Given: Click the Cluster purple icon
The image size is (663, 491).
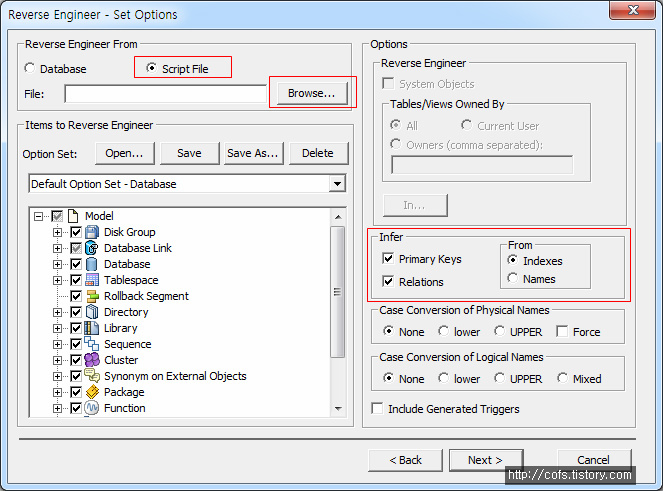Looking at the screenshot, I should [92, 360].
